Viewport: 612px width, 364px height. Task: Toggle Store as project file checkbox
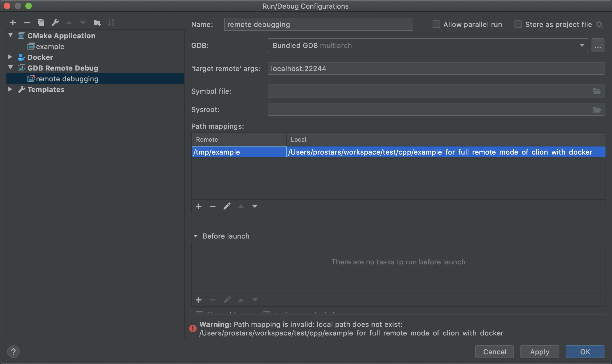(518, 24)
